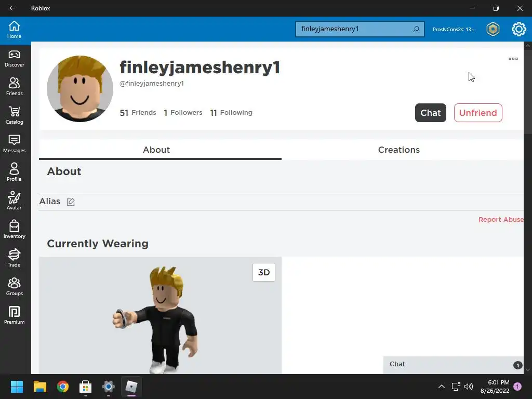Open File Explorer from taskbar

pyautogui.click(x=39, y=387)
